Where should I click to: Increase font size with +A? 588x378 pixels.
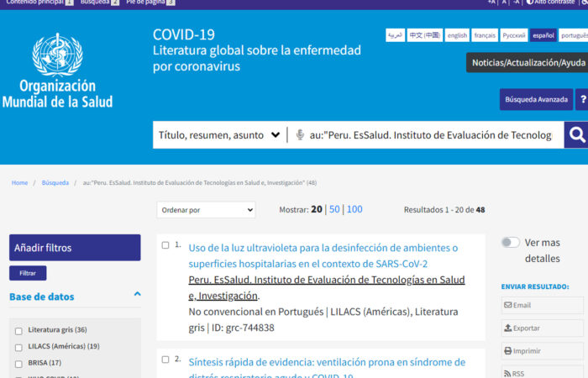[x=491, y=2]
